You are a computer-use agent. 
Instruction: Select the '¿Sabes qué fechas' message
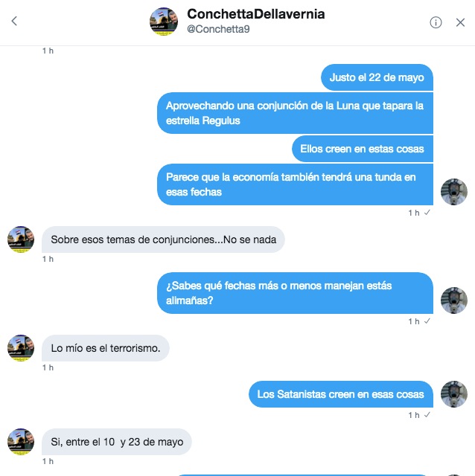tap(295, 293)
